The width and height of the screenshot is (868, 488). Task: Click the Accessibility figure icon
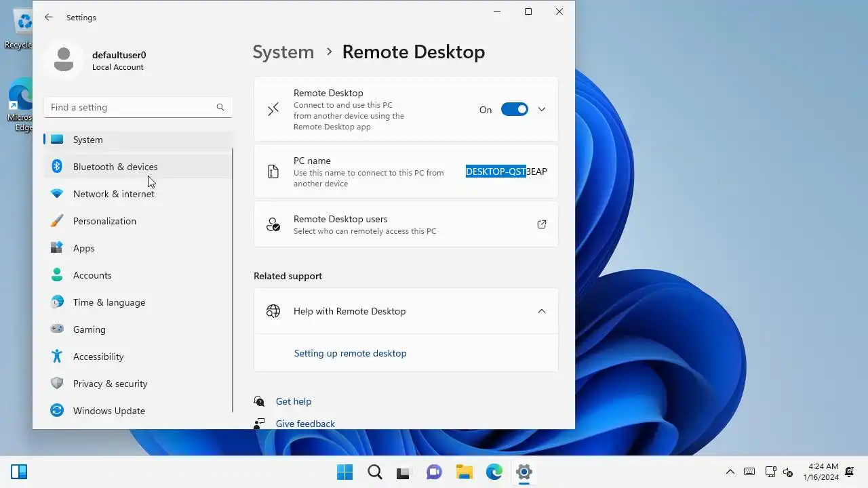pyautogui.click(x=57, y=357)
